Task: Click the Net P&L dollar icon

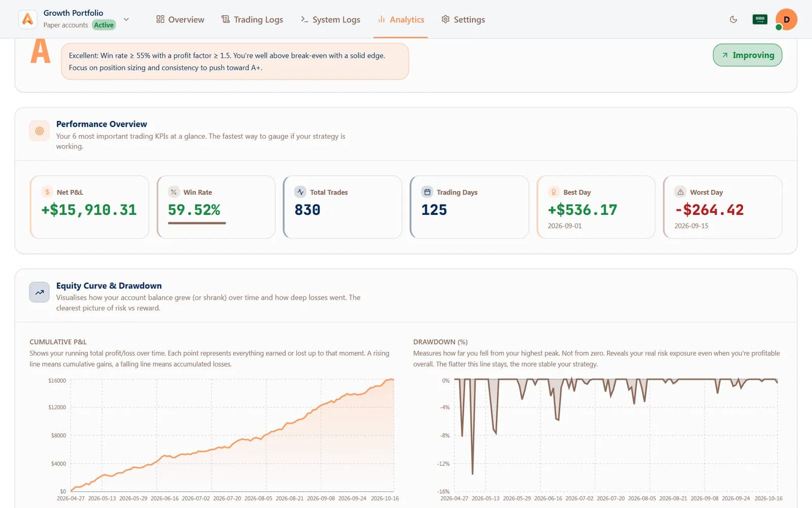Action: click(x=47, y=192)
